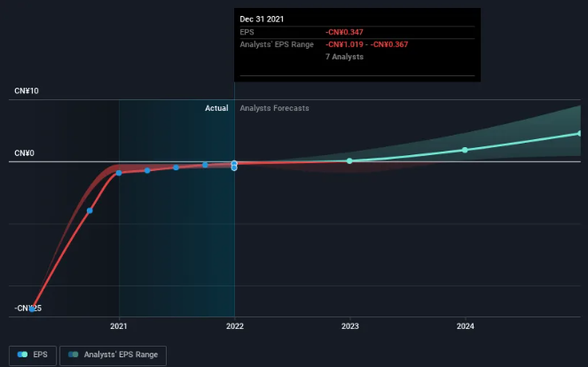Click the CN¥0 y-axis label
Viewport: 588px width, 367px height.
coord(24,153)
